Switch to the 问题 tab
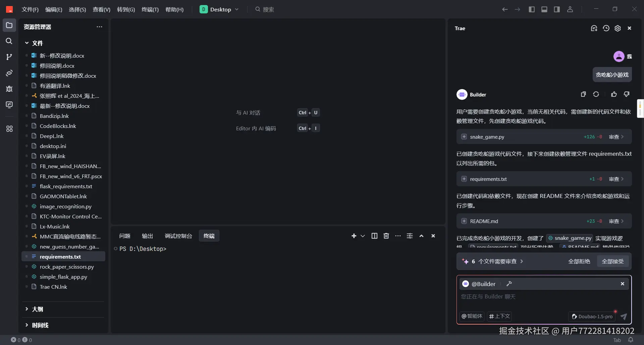The width and height of the screenshot is (644, 345). [125, 236]
